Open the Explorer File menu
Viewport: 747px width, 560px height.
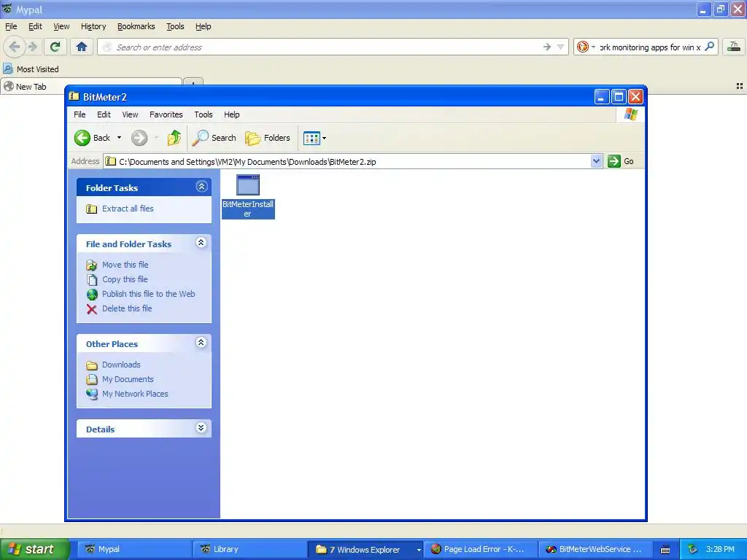point(80,114)
